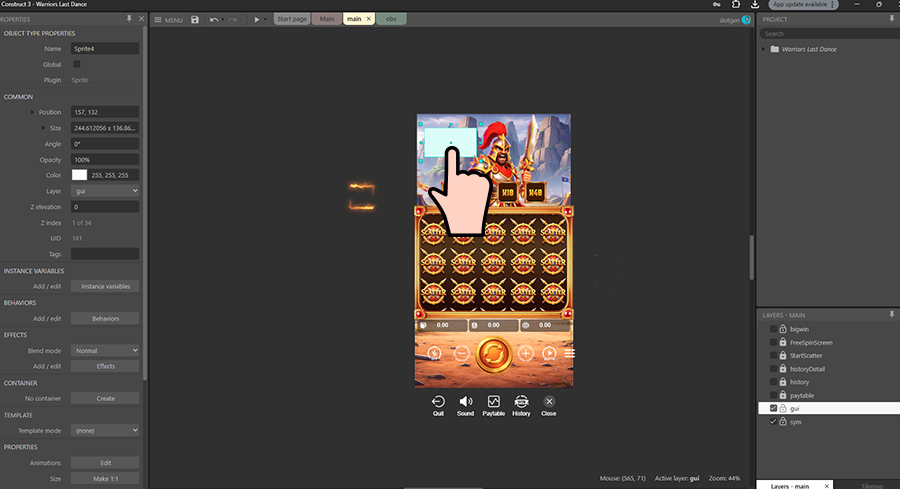Open the slotgen account avatar

click(746, 20)
